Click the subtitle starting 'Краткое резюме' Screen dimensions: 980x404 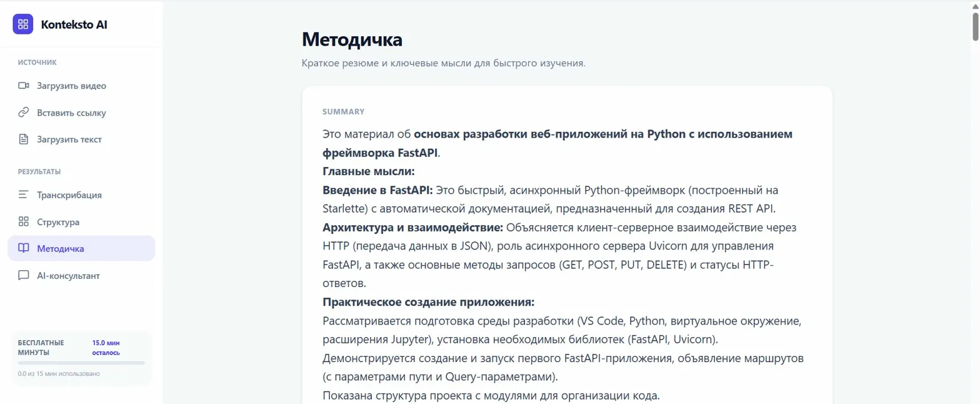click(x=443, y=64)
